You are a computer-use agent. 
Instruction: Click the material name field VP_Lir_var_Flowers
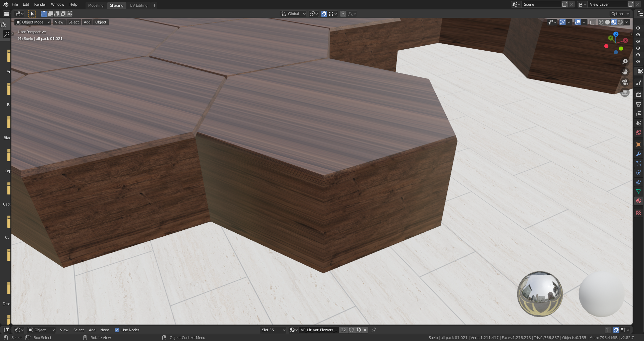[x=319, y=330]
